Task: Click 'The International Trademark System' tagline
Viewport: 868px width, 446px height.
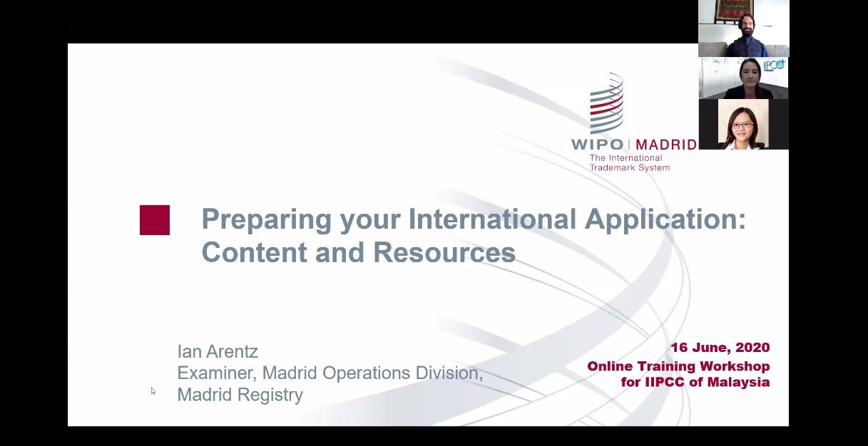Action: click(629, 162)
